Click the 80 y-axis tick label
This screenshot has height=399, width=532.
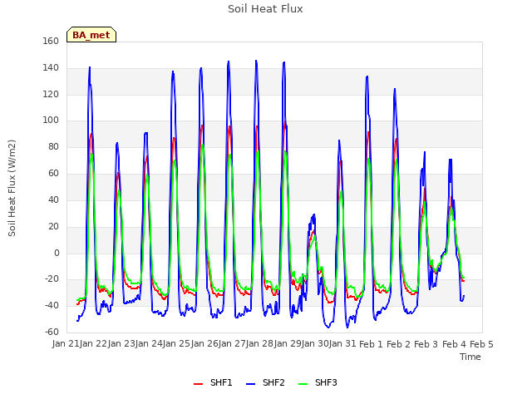pyautogui.click(x=53, y=146)
